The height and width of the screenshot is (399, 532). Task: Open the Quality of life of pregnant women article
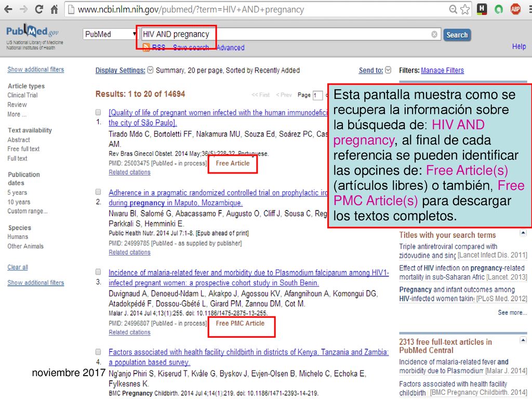pyautogui.click(x=218, y=118)
